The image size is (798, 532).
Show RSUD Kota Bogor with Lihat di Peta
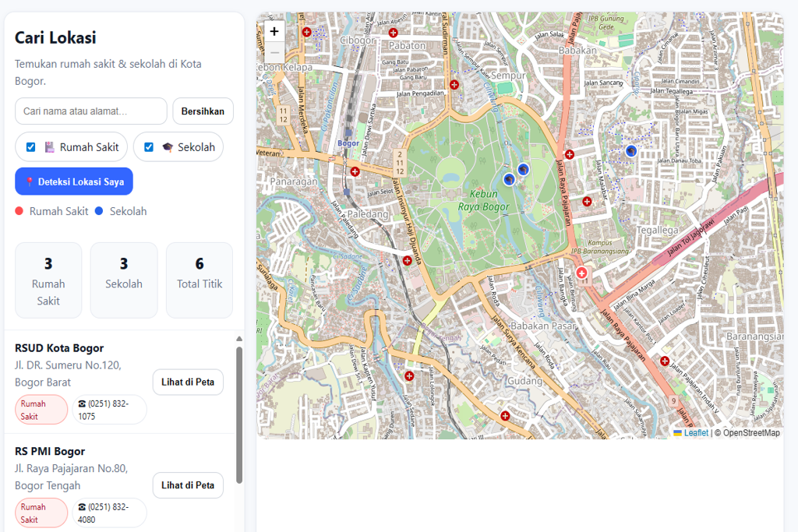[188, 382]
